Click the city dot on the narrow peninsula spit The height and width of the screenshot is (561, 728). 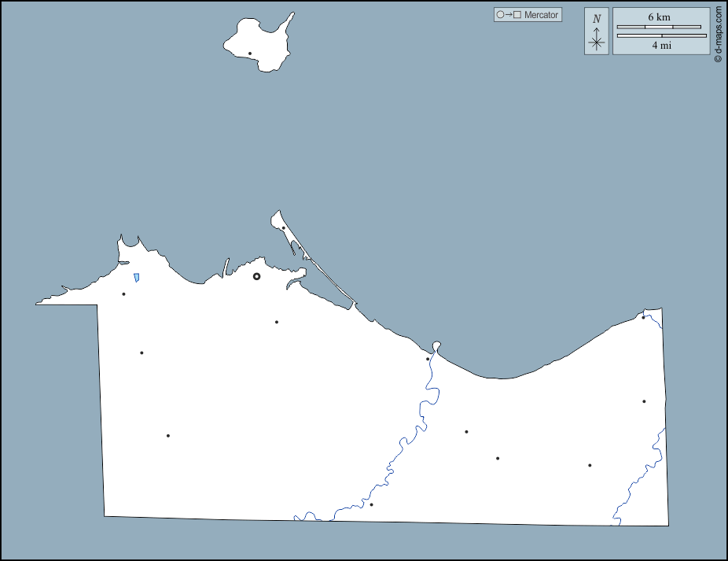283,228
